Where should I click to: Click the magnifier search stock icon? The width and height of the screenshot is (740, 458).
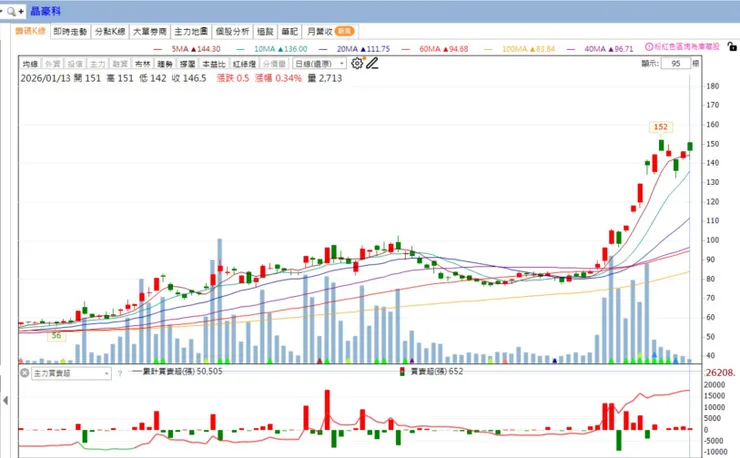click(11, 11)
